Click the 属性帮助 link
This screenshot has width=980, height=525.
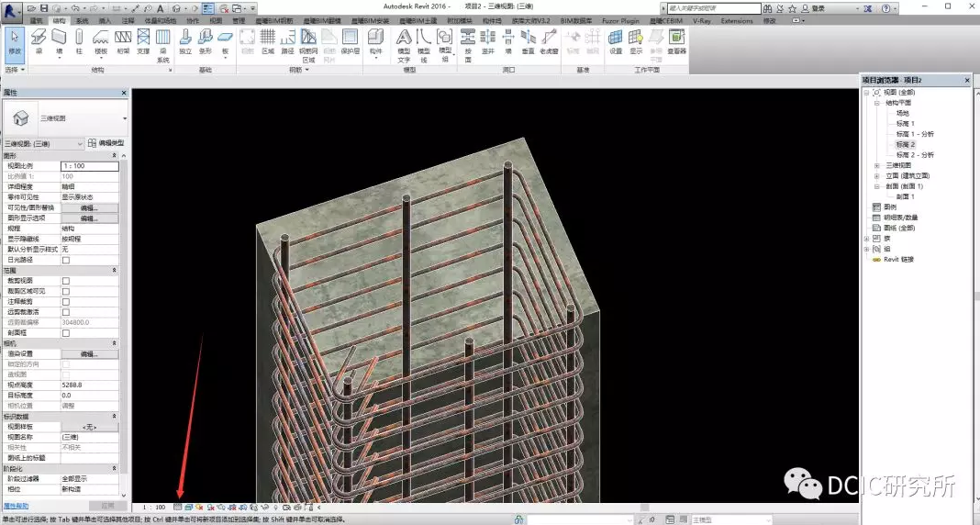click(x=16, y=507)
